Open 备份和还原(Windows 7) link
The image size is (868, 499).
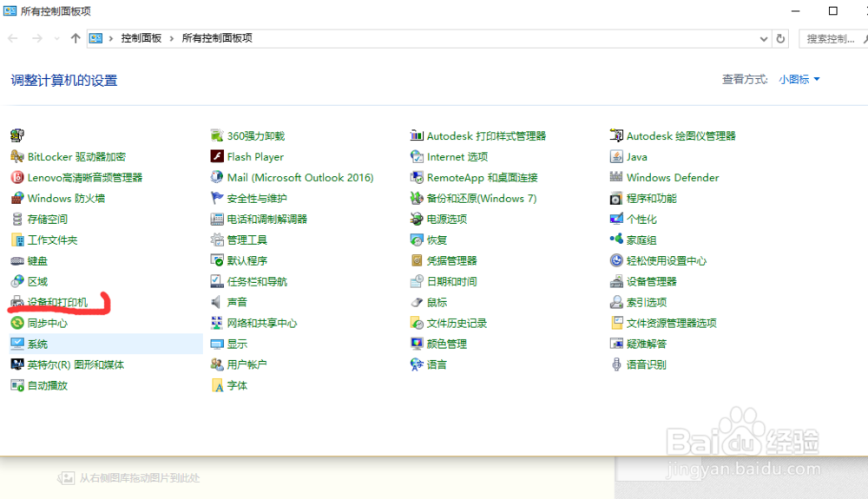(x=482, y=198)
